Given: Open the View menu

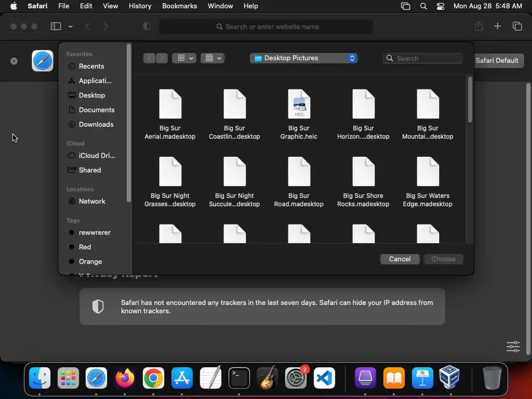Looking at the screenshot, I should point(110,6).
